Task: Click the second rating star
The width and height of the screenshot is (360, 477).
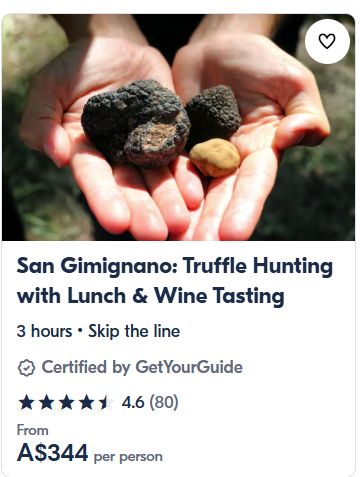Action: pyautogui.click(x=47, y=402)
